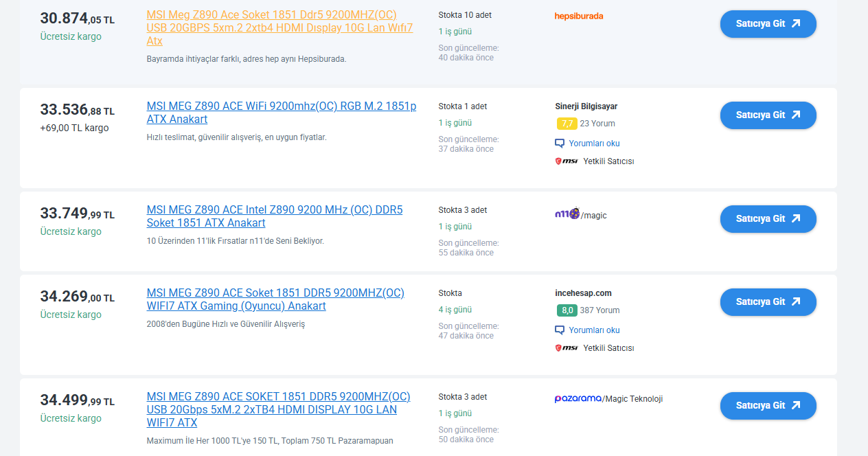Open the n11 MSI MEG Z890 ACE Intel listing
The width and height of the screenshot is (868, 456).
[275, 216]
